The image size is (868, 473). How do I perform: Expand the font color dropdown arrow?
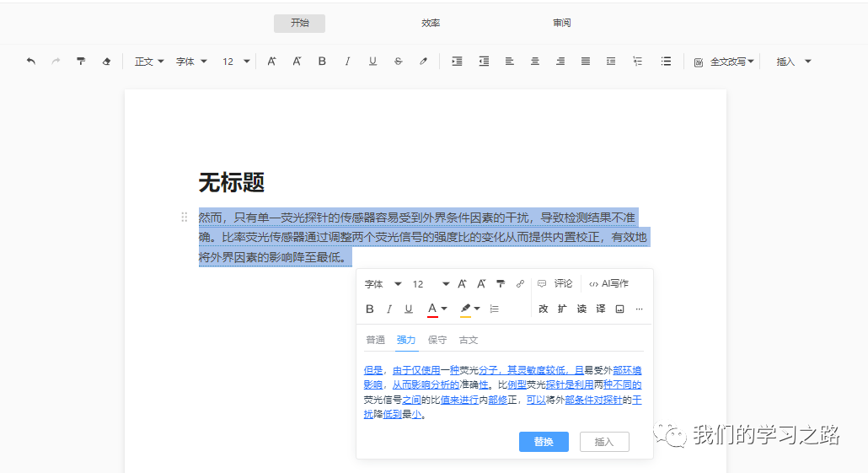(444, 309)
